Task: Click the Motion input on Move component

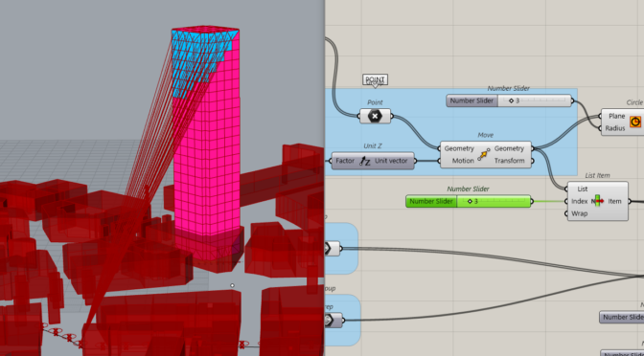Action: click(463, 161)
